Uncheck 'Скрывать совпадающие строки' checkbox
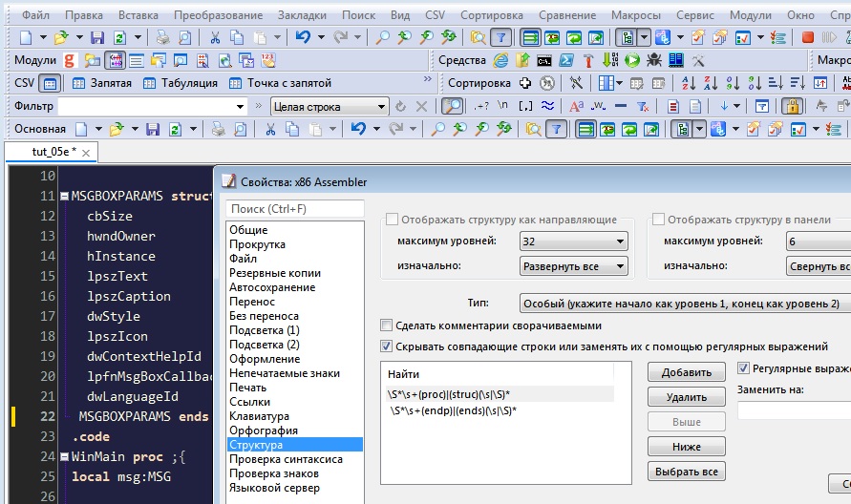Screen dimensions: 851x504 tap(387, 346)
